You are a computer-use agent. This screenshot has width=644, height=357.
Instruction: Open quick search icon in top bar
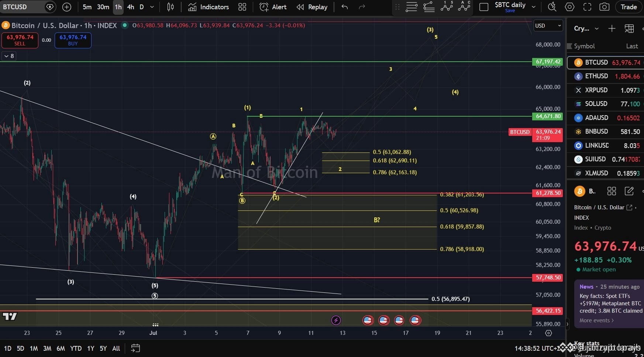point(552,7)
